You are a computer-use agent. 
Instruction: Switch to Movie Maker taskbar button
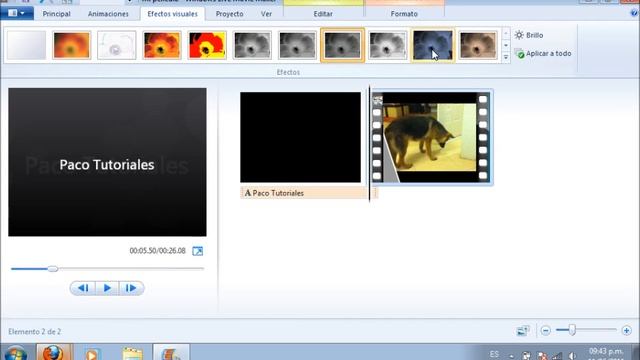pyautogui.click(x=171, y=353)
